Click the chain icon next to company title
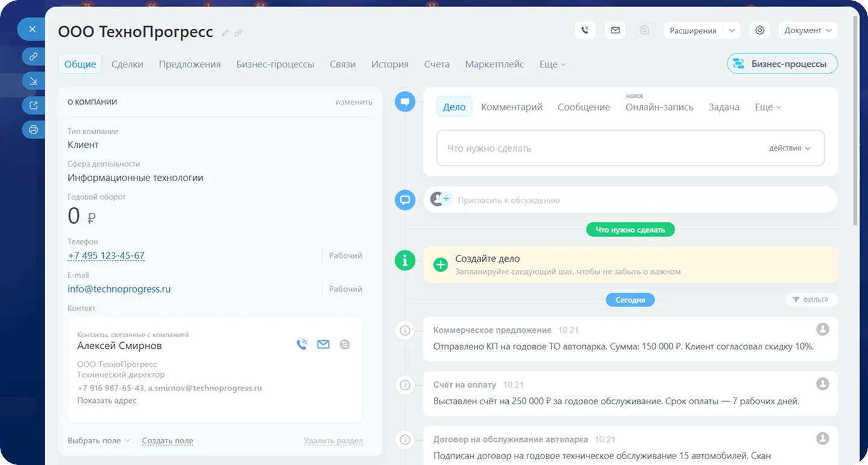 point(238,33)
